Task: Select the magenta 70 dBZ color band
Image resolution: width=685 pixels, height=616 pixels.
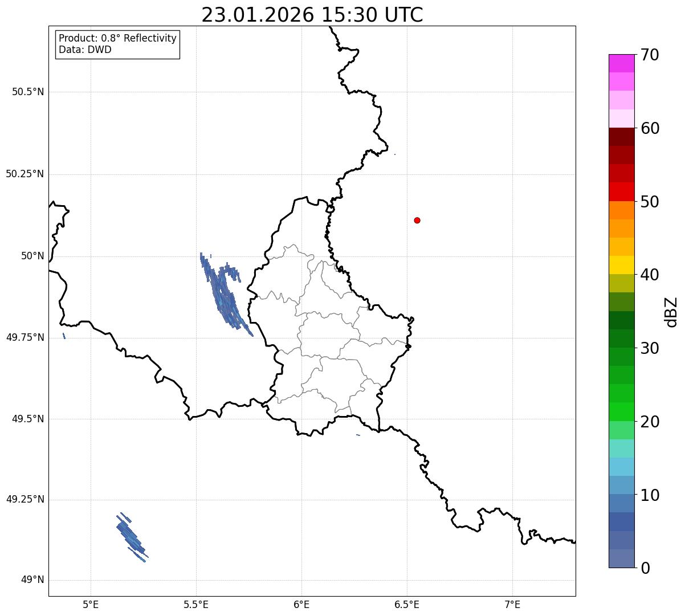Action: point(621,63)
